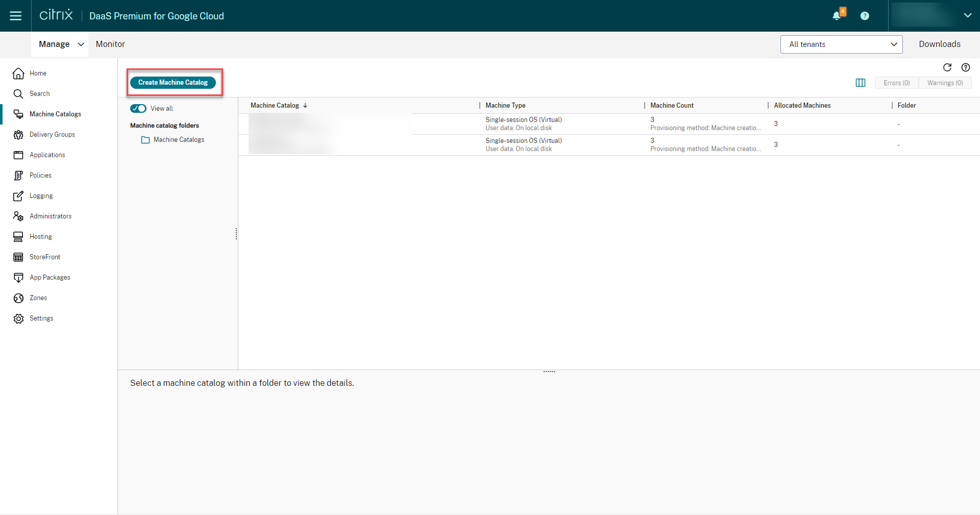This screenshot has height=515, width=980.
Task: Click the Home icon in sidebar
Action: tap(18, 73)
